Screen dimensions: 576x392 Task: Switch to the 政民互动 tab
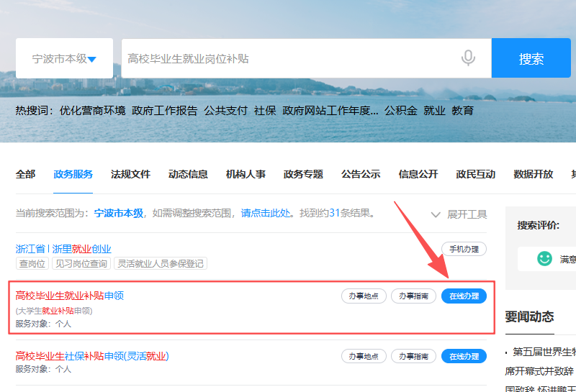(x=476, y=174)
